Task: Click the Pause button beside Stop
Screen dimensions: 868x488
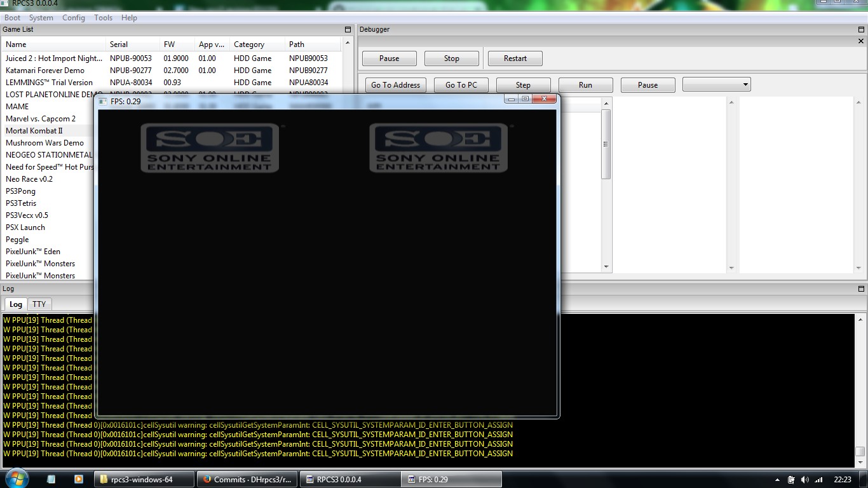Action: [389, 58]
